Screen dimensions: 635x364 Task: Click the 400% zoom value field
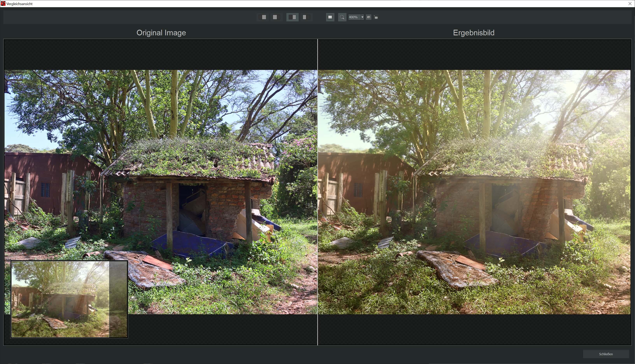click(354, 17)
